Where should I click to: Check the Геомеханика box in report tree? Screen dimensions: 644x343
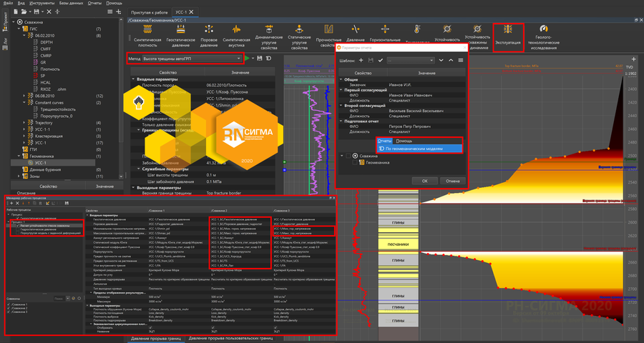coord(353,163)
